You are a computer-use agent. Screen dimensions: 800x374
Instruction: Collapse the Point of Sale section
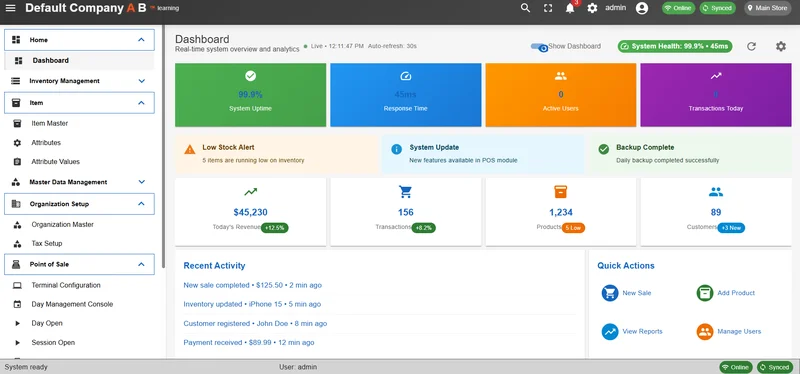click(x=79, y=264)
